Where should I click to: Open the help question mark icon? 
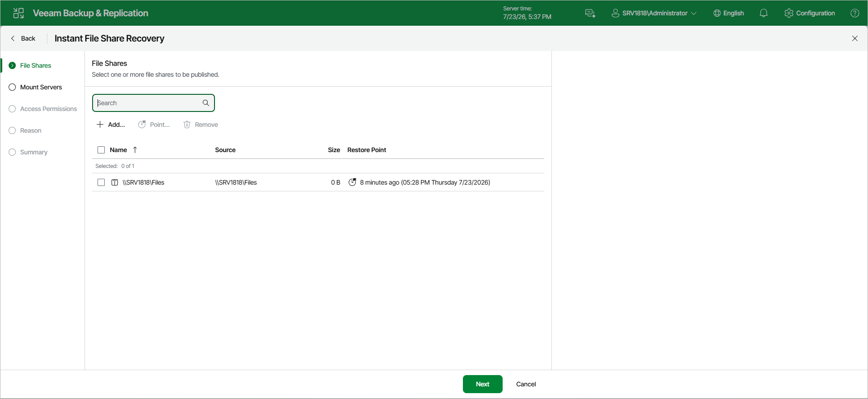click(x=855, y=13)
